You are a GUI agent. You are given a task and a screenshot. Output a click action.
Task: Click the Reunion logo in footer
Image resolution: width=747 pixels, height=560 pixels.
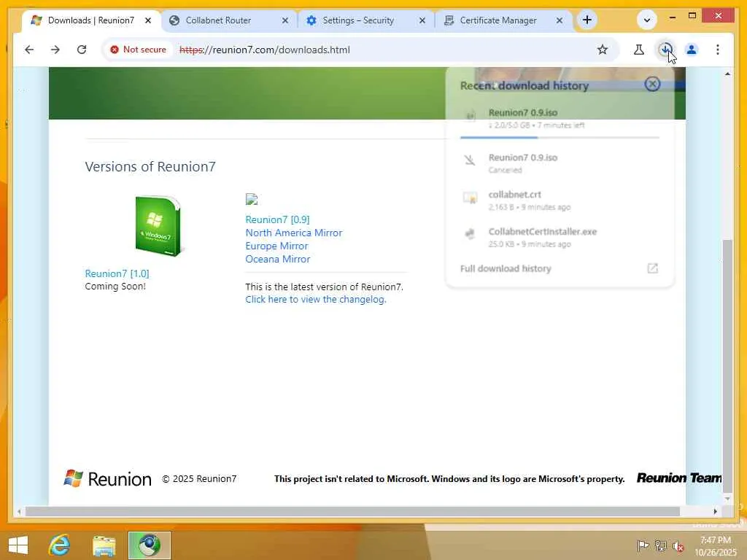tap(108, 478)
